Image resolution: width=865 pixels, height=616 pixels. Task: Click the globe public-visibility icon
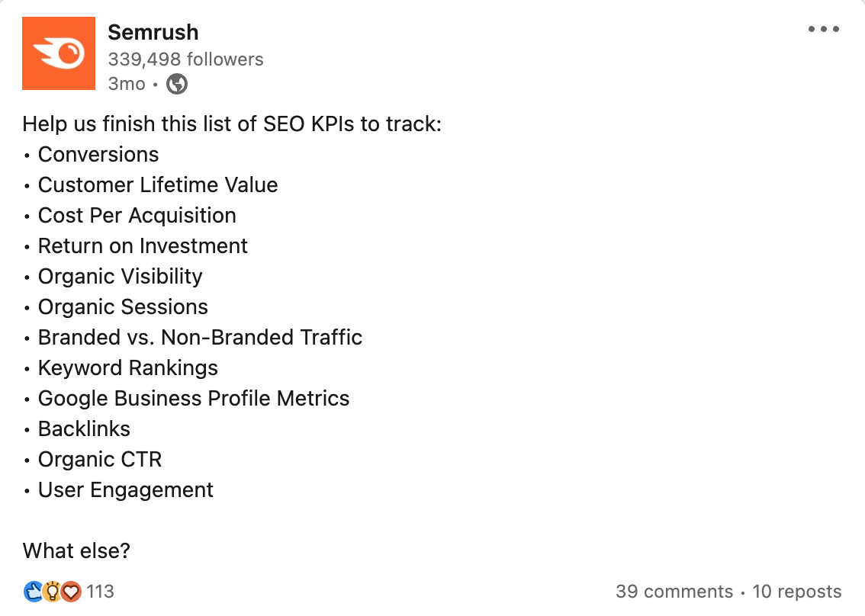176,84
